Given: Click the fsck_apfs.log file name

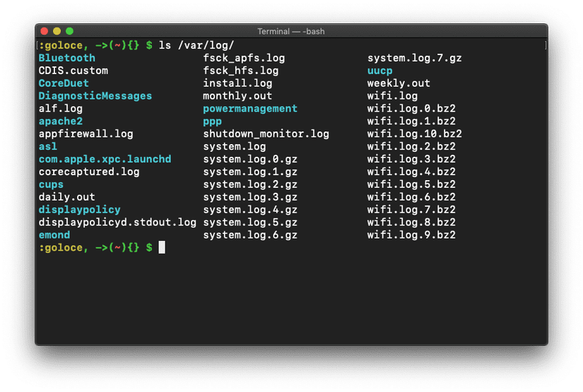Looking at the screenshot, I should (244, 58).
